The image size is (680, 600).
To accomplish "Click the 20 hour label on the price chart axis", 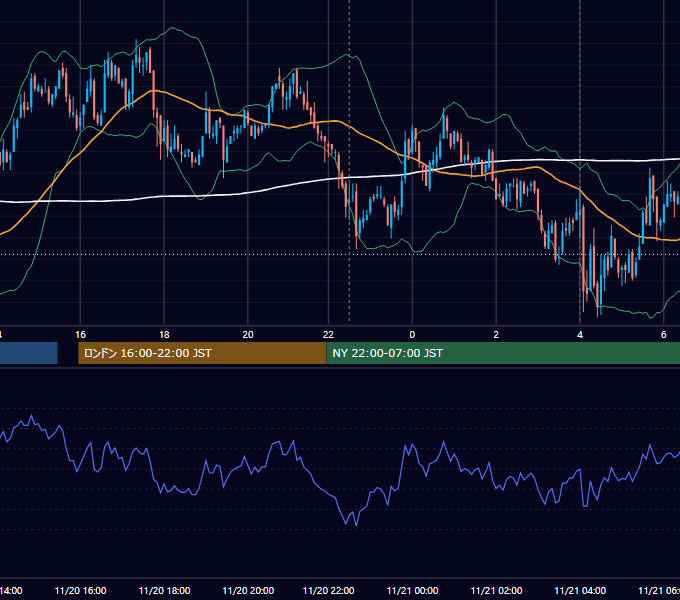I will coord(248,335).
